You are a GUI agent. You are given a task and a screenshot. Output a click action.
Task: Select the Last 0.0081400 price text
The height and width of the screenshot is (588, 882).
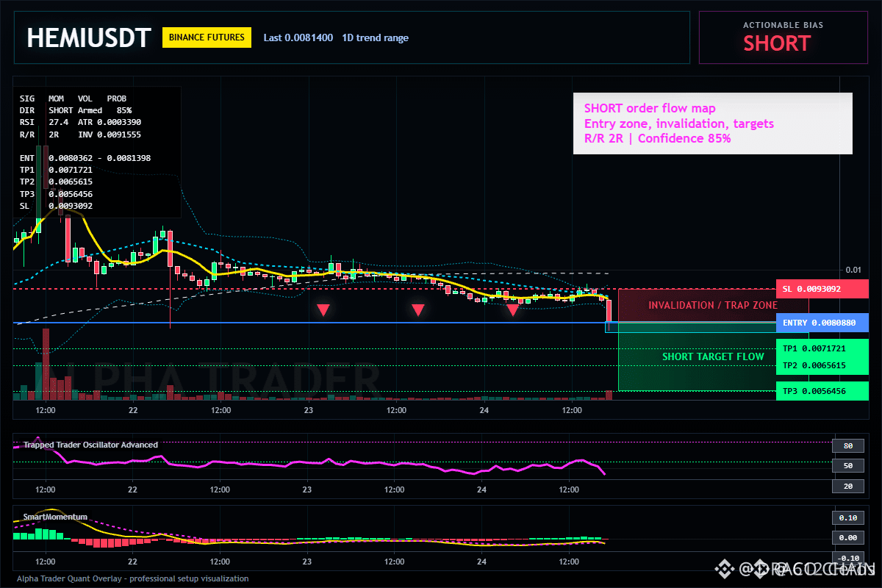(x=298, y=37)
